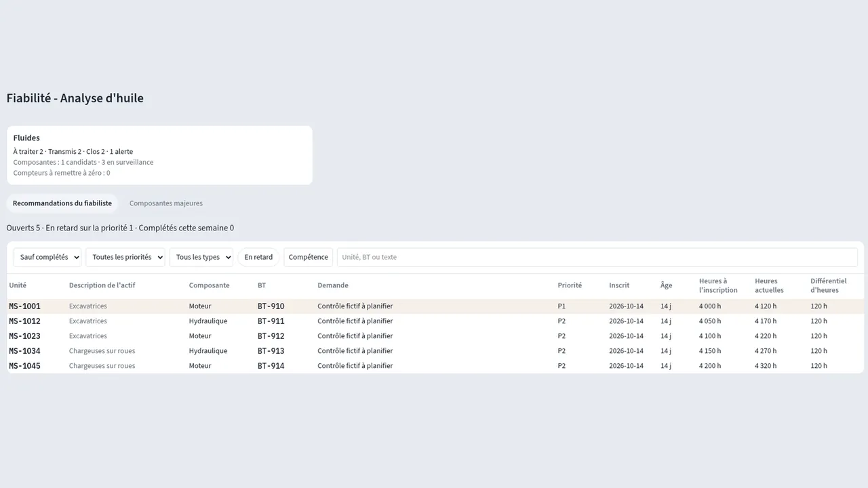The width and height of the screenshot is (868, 488).
Task: Select 'Chargeuses sur roues' in MS-1034 row
Action: [102, 351]
